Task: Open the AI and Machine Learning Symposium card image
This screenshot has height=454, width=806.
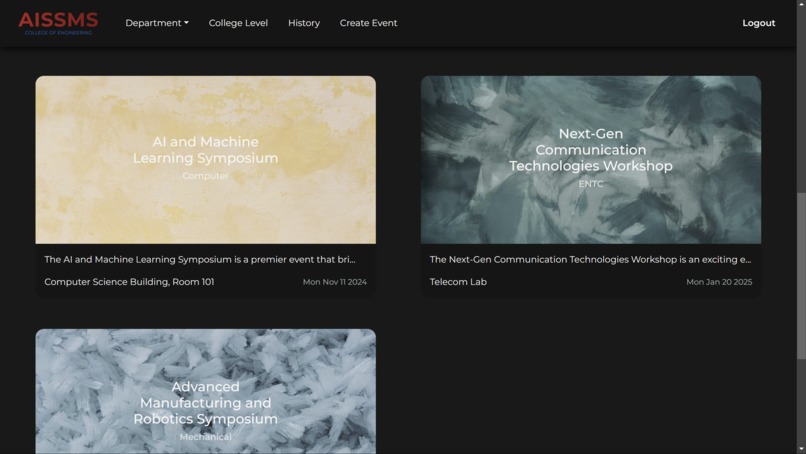Action: (206, 160)
